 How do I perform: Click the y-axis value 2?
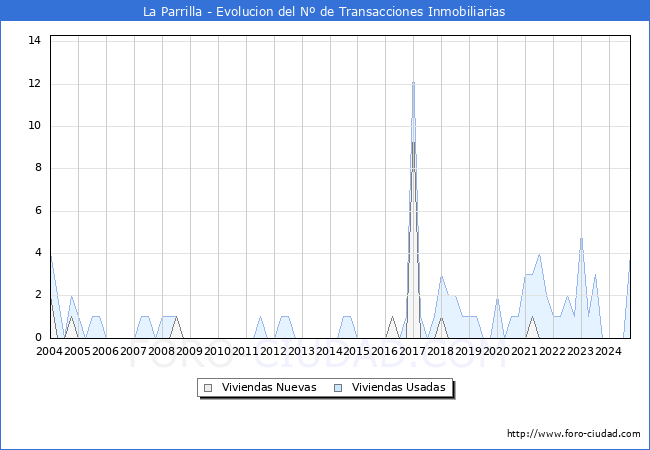point(39,295)
